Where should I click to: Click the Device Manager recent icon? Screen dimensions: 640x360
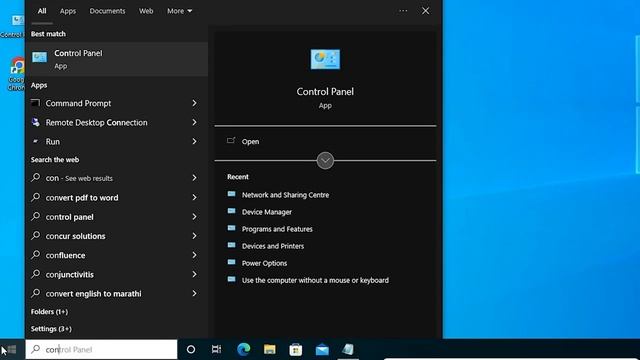pos(231,211)
